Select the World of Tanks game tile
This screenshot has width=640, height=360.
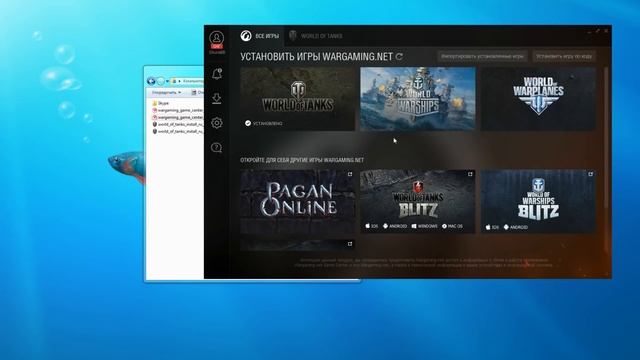[x=298, y=99]
